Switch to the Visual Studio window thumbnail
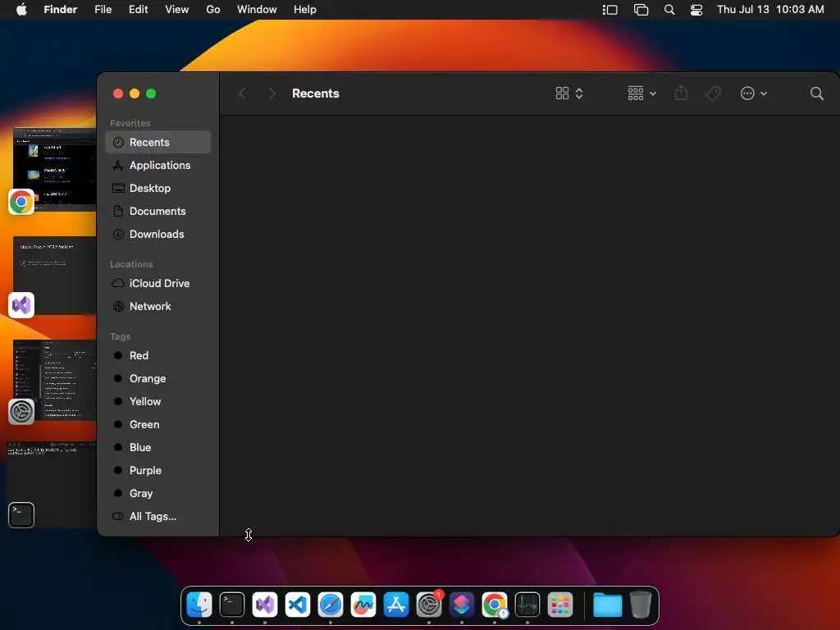Image resolution: width=840 pixels, height=630 pixels. click(x=53, y=276)
